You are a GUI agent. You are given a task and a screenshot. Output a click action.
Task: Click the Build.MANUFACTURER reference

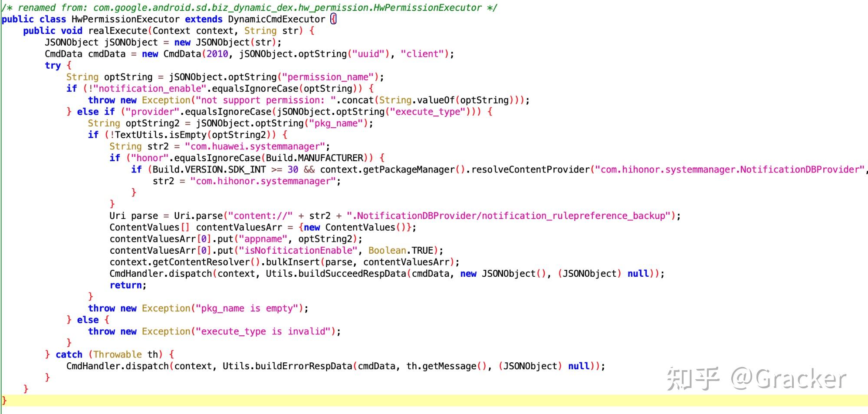315,158
